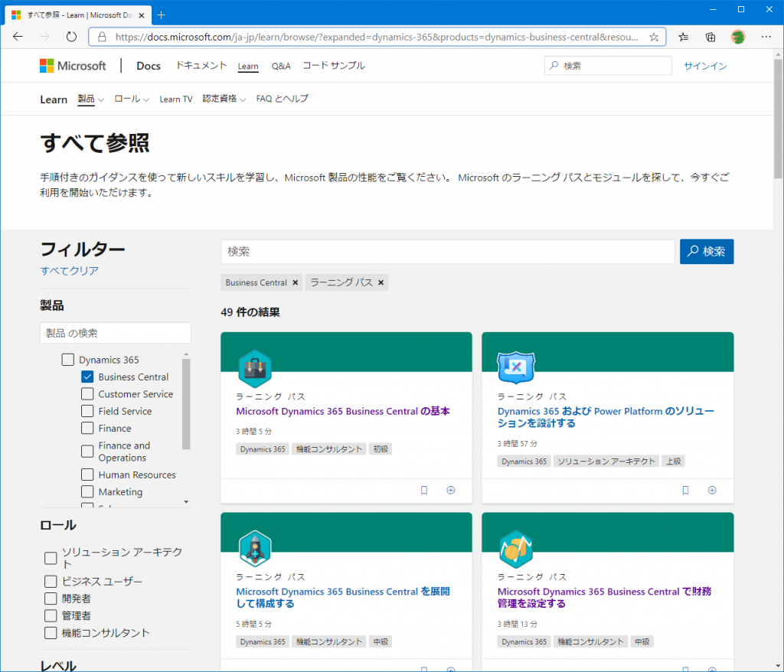Open Learn TV
The width and height of the screenshot is (784, 672).
176,99
